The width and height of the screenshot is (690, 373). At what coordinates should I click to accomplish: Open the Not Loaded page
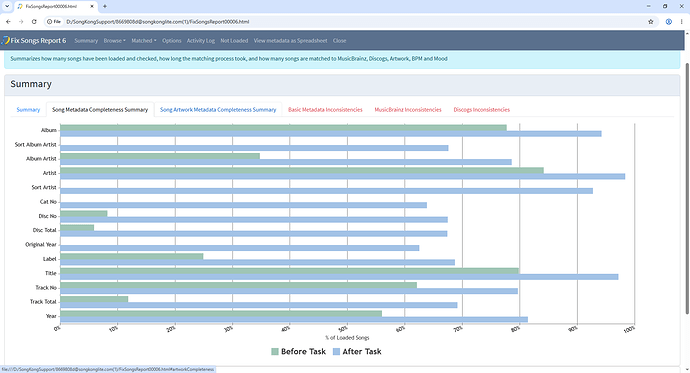pyautogui.click(x=234, y=40)
